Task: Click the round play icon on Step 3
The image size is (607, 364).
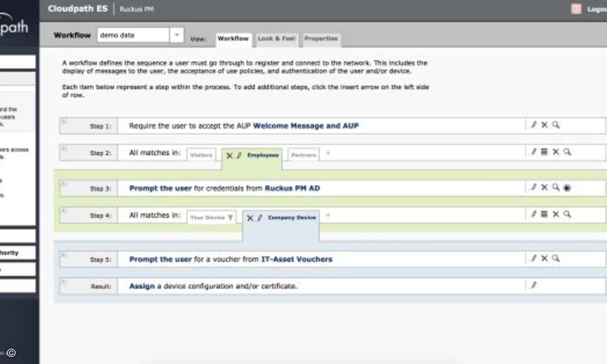Action: pos(567,188)
